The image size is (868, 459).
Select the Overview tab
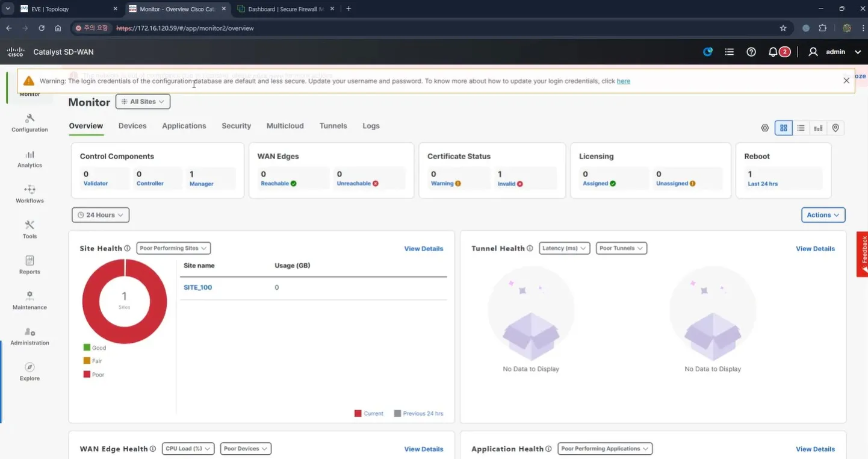point(86,126)
